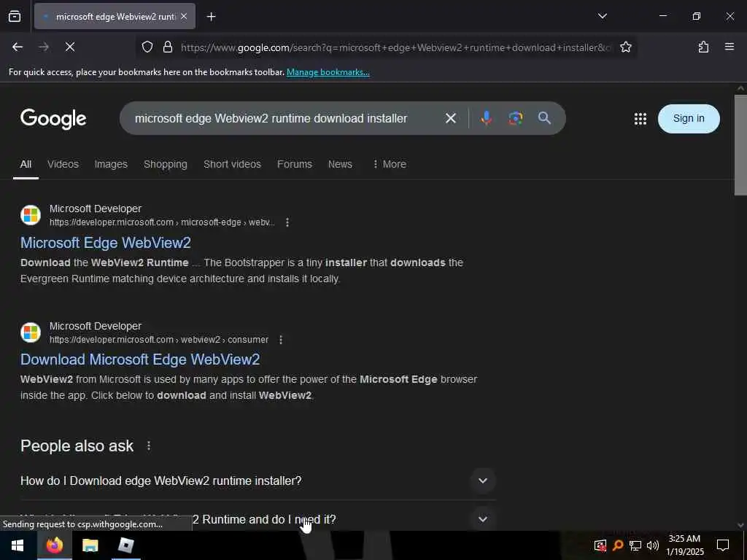Click the page vertical scrollbar thumb
The width and height of the screenshot is (747, 560).
coord(740,145)
